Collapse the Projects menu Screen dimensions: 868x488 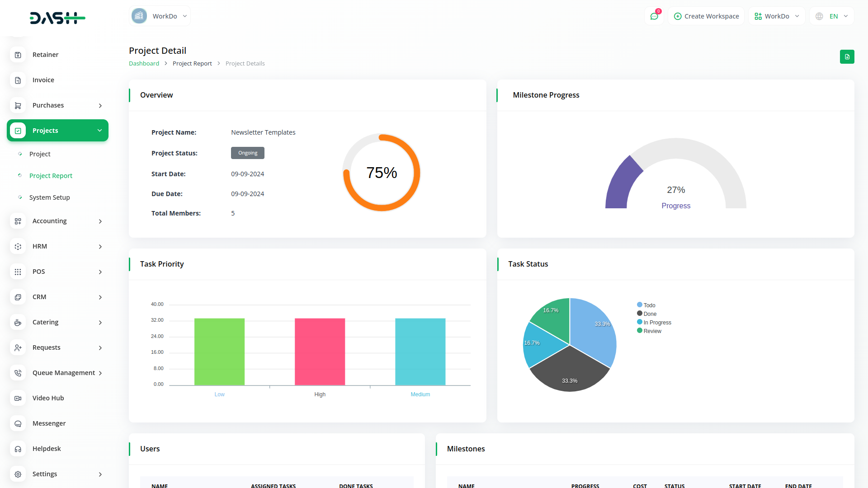click(99, 131)
